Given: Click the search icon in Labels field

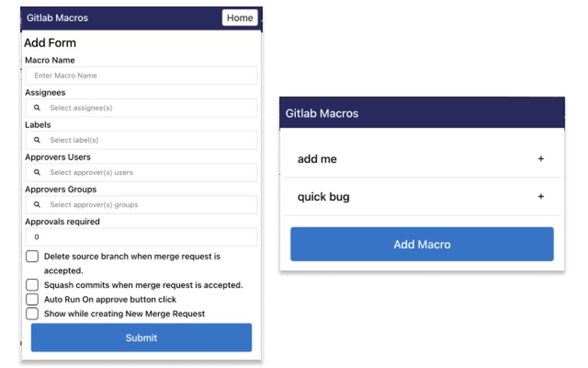Looking at the screenshot, I should pos(37,140).
